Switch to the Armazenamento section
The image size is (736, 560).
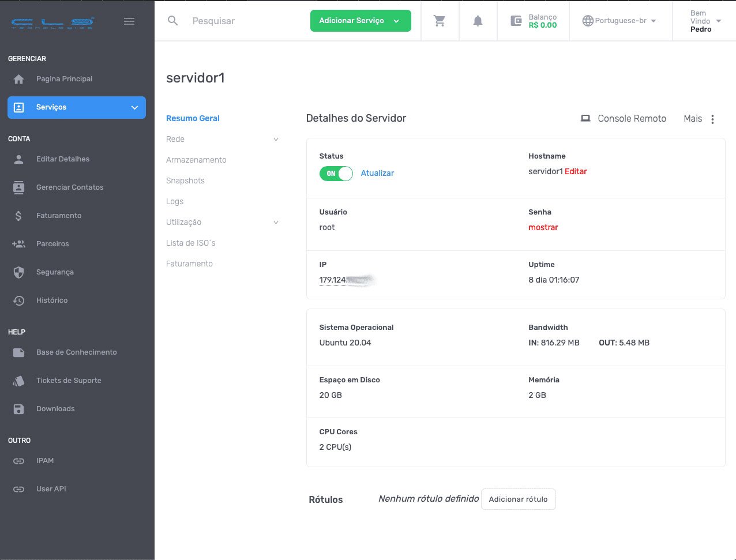196,160
